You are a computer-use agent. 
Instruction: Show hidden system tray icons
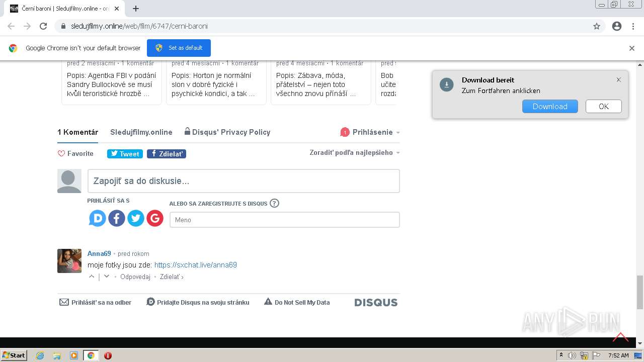pos(561,355)
